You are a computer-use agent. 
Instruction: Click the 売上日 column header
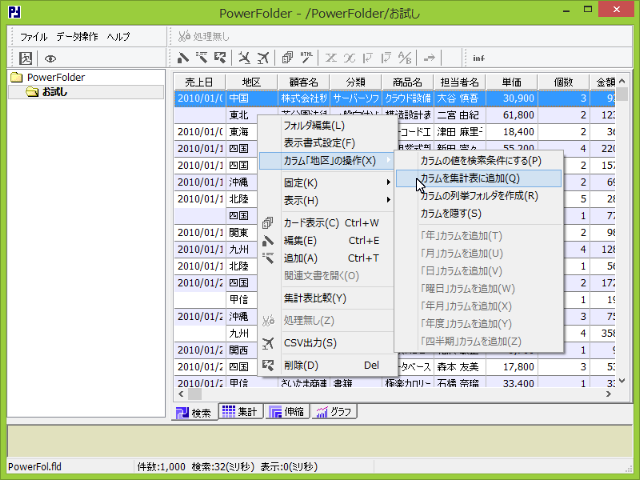coord(200,82)
